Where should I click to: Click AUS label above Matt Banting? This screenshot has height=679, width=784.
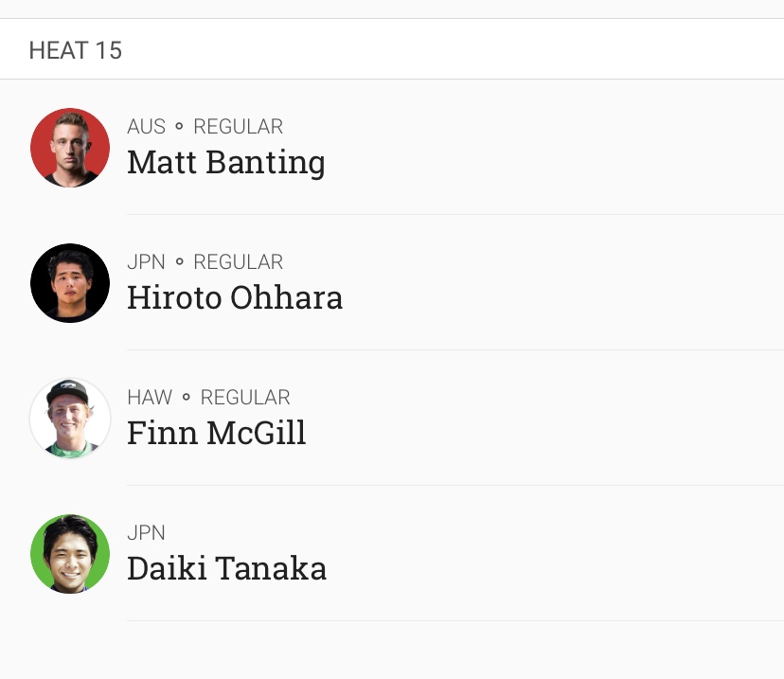click(146, 127)
